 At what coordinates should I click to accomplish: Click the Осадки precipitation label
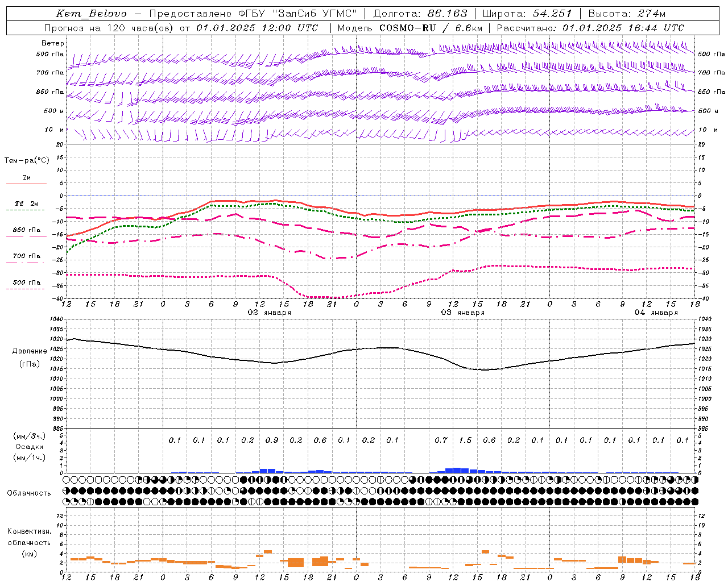click(x=29, y=447)
